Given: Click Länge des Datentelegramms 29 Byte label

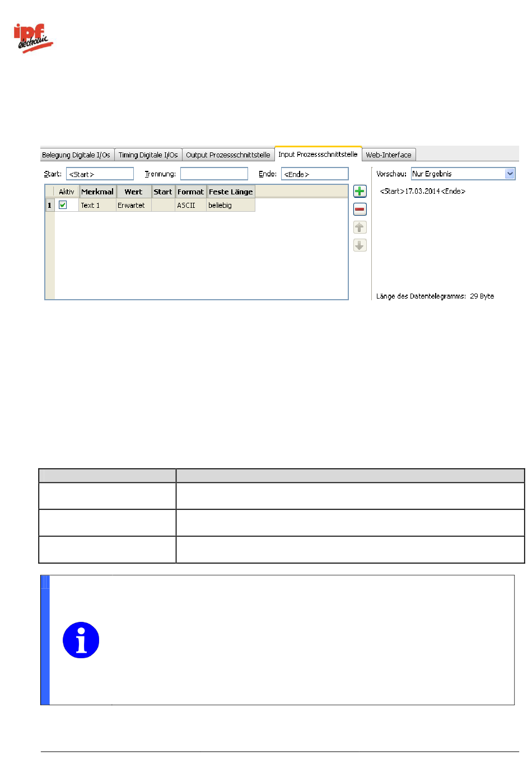Looking at the screenshot, I should pos(435,296).
